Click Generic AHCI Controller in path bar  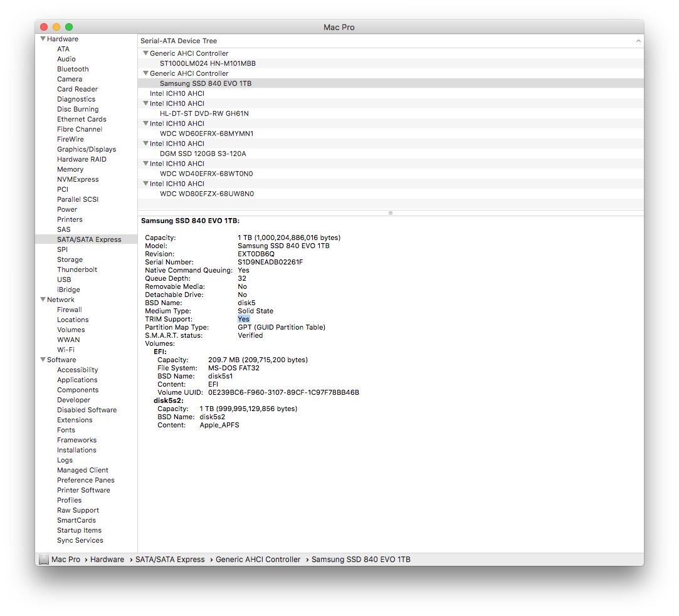pyautogui.click(x=258, y=560)
